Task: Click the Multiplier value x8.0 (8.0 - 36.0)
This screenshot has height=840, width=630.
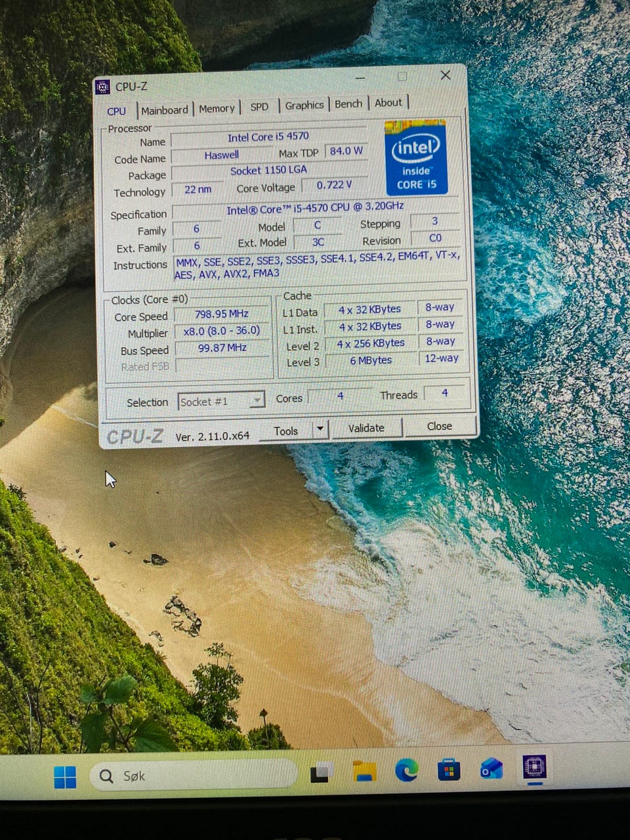Action: click(x=222, y=331)
